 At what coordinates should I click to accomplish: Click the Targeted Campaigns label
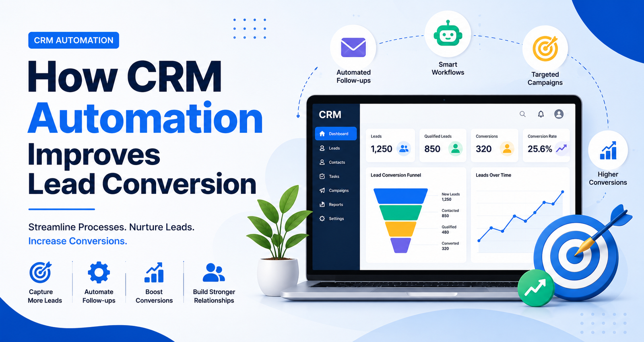tap(545, 78)
